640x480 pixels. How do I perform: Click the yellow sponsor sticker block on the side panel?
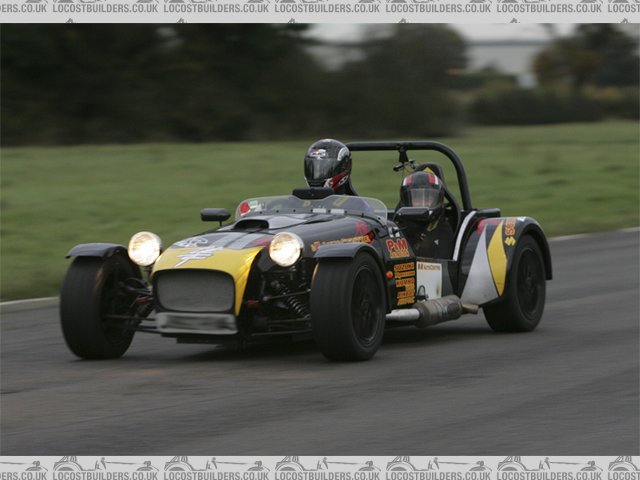(404, 283)
